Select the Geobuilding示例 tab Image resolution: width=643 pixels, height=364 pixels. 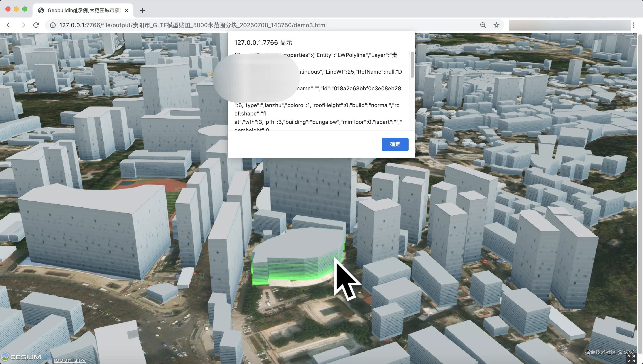point(82,10)
